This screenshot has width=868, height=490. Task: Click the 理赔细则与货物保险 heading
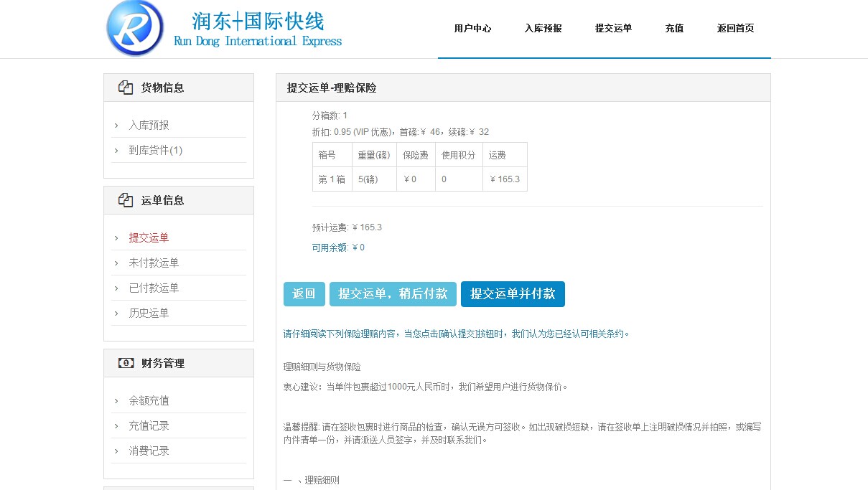point(322,367)
